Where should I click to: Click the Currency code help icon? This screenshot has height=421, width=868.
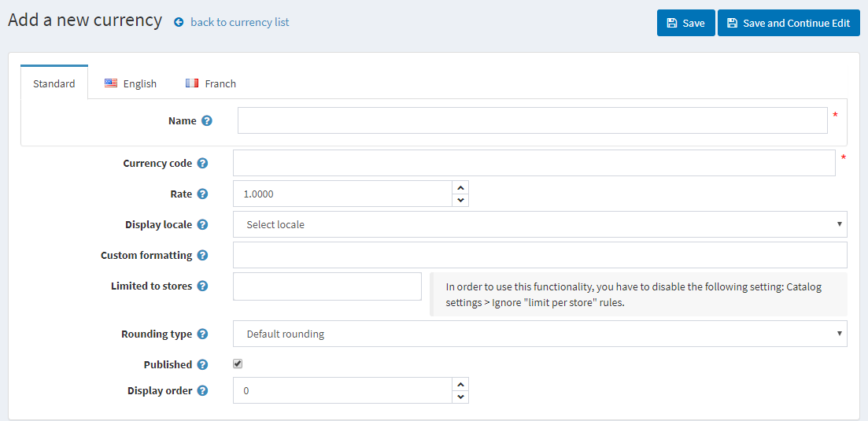[x=202, y=164]
